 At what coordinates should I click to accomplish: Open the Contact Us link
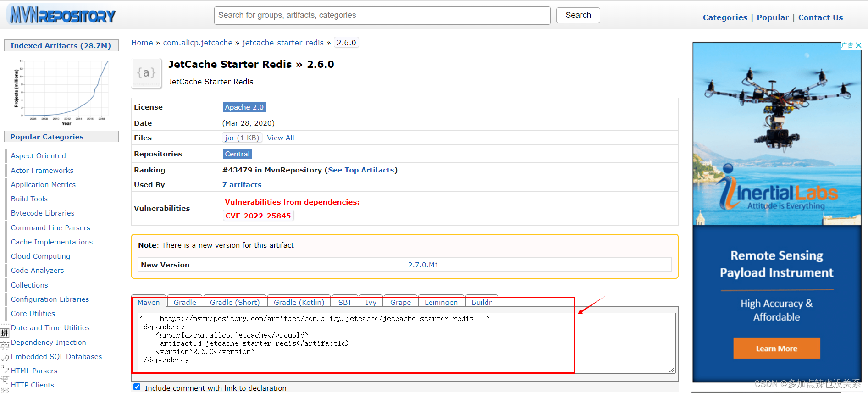(820, 17)
